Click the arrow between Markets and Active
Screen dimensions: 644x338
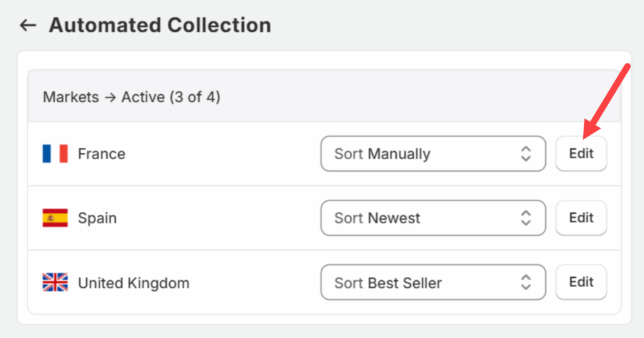click(110, 98)
